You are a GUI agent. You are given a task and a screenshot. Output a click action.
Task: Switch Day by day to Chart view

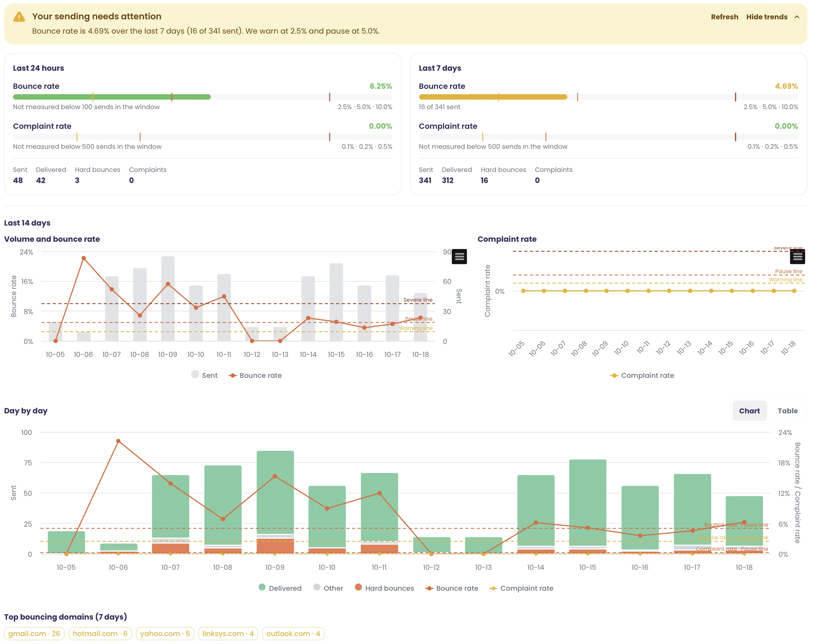point(749,411)
